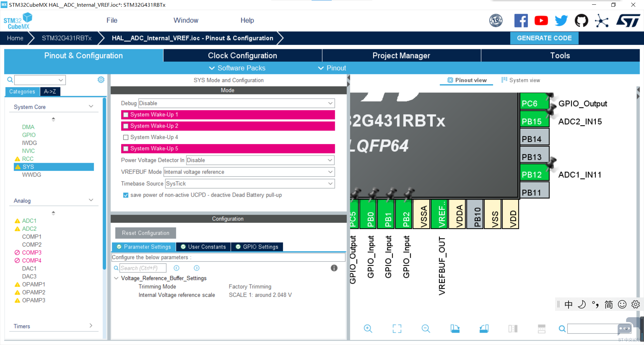
Task: Click the ST logo icon
Action: [x=628, y=21]
